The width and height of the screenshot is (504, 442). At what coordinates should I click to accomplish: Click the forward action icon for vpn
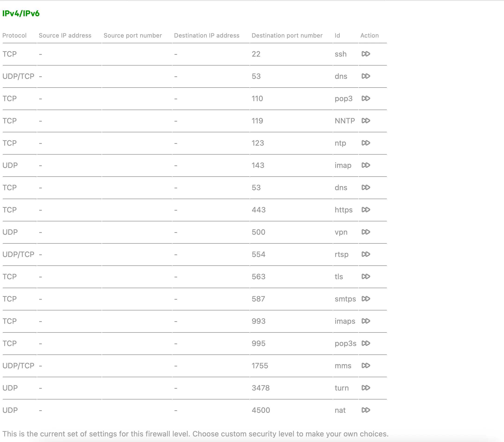pos(366,232)
